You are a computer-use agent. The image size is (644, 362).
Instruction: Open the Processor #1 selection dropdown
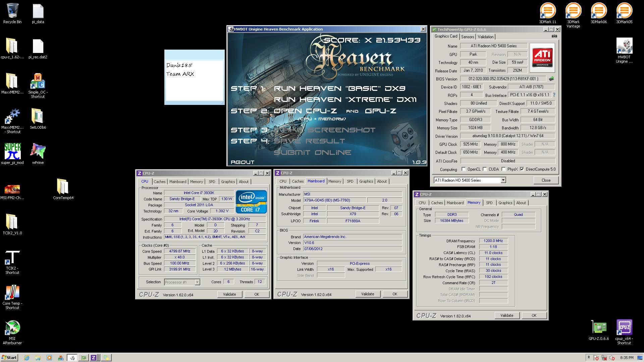[x=197, y=282]
